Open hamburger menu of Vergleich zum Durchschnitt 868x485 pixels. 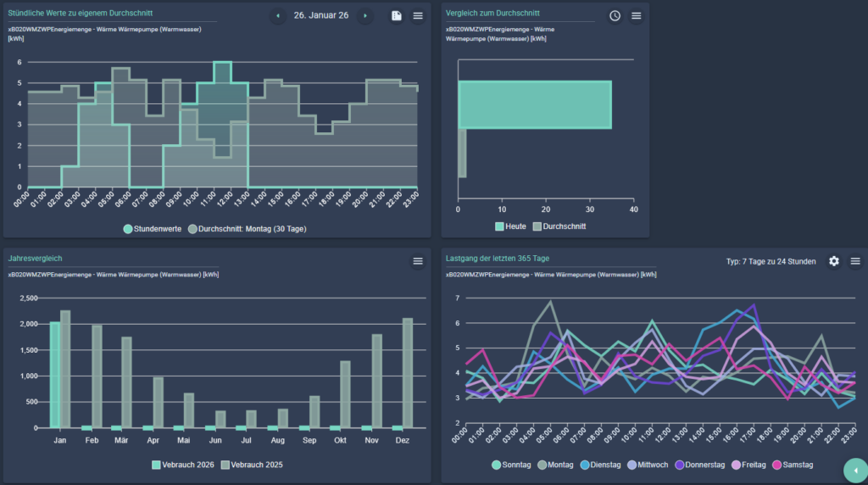pyautogui.click(x=636, y=16)
